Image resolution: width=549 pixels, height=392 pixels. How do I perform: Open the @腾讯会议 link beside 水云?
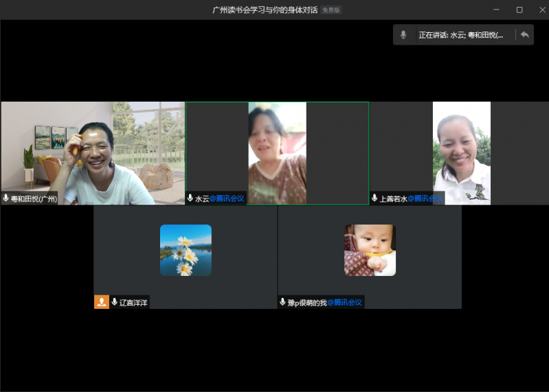[x=227, y=198]
